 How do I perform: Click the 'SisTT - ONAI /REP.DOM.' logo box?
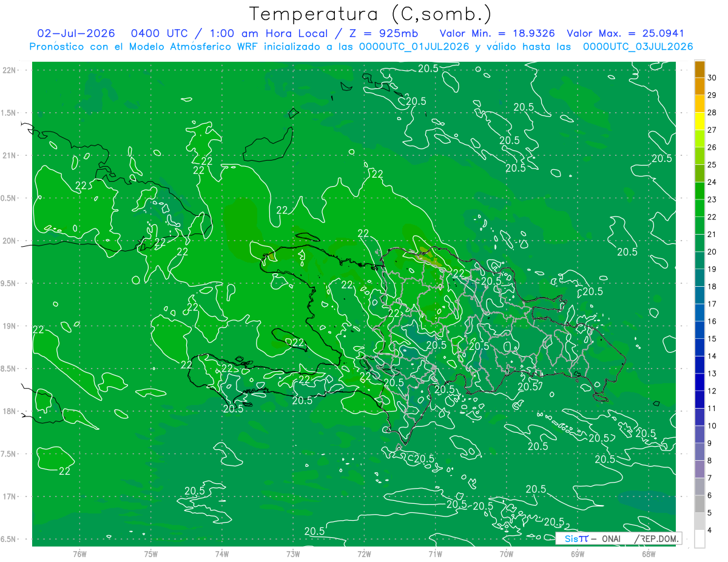tap(618, 538)
